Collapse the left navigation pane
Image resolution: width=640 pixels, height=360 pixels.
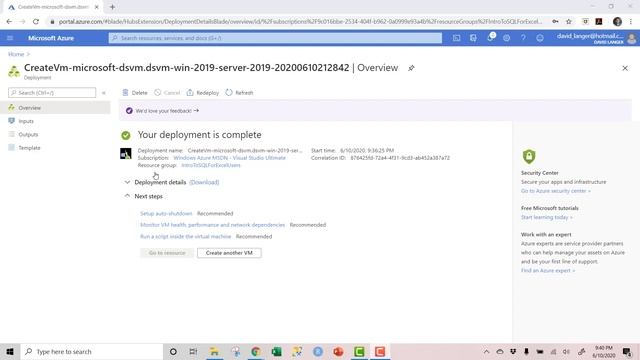point(104,93)
